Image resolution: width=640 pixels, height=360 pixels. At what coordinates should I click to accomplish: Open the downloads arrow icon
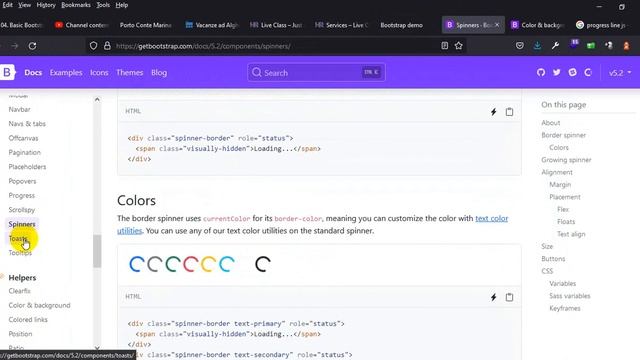point(538,46)
